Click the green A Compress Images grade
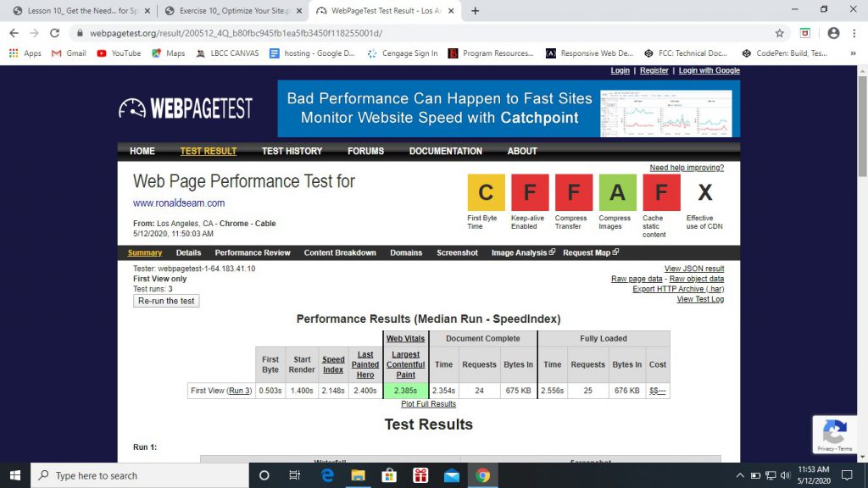Image resolution: width=868 pixels, height=488 pixels. (617, 192)
